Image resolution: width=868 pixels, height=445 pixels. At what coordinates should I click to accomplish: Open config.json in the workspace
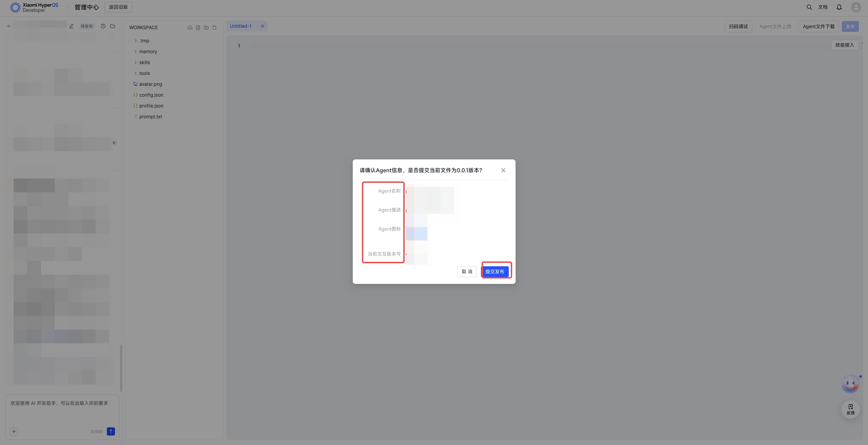(x=151, y=95)
